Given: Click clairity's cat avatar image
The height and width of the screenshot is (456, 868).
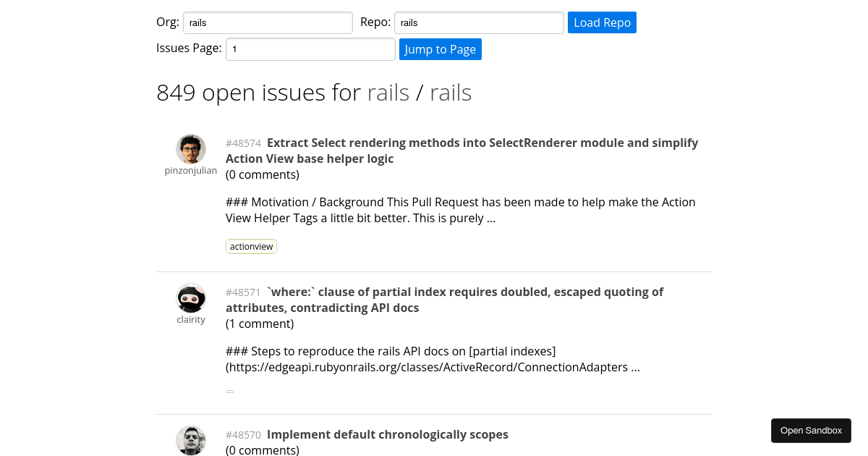Looking at the screenshot, I should coord(191,297).
